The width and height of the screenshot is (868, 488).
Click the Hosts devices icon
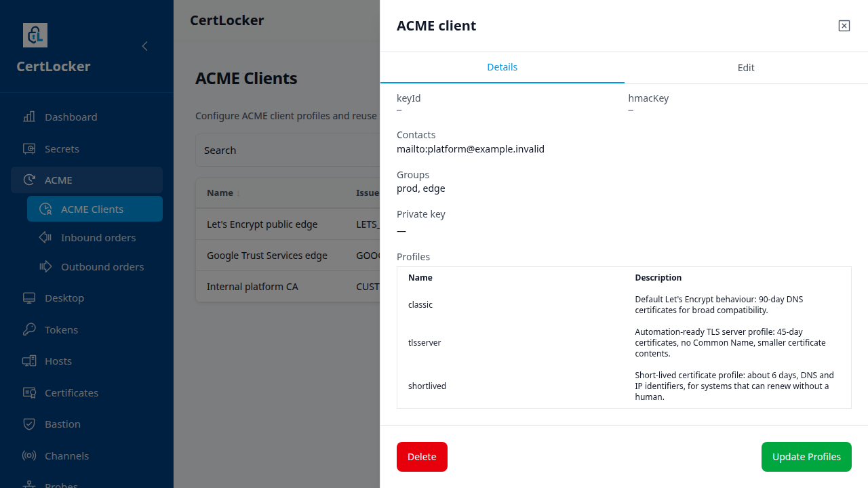(29, 361)
